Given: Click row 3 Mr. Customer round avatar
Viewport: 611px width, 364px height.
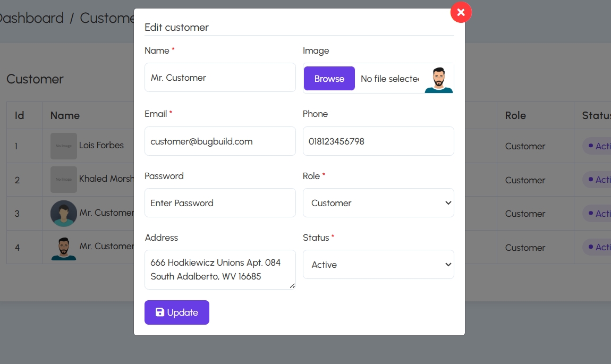Looking at the screenshot, I should click(x=64, y=213).
